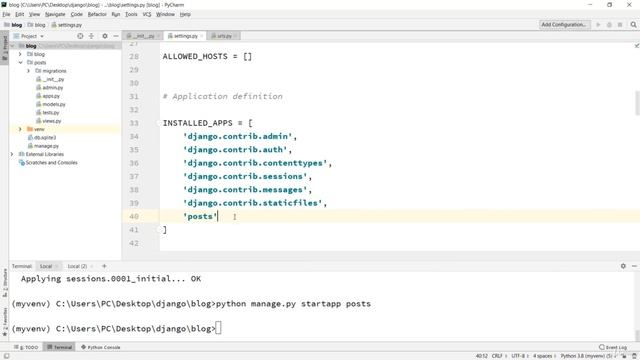Click UTF-8 encoding in status bar
This screenshot has width=640, height=360.
click(518, 356)
